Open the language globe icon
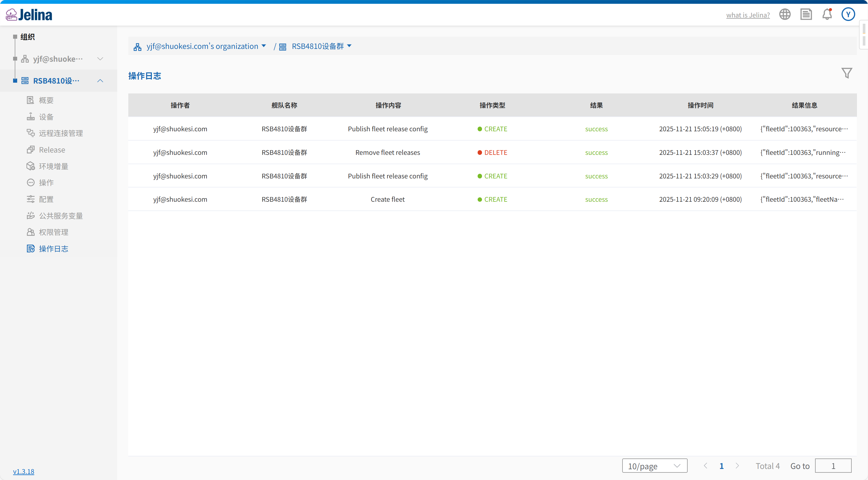Screen dimensions: 868x480 [x=785, y=15]
